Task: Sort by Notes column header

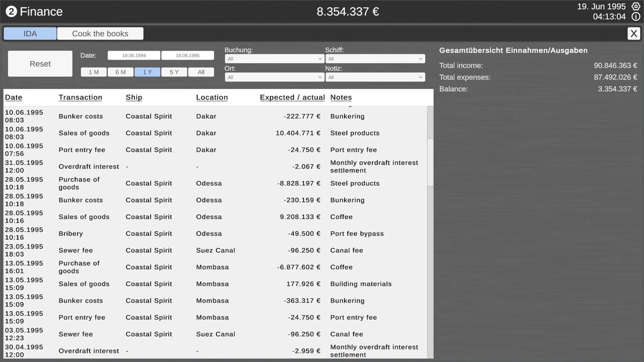Action: pos(341,97)
